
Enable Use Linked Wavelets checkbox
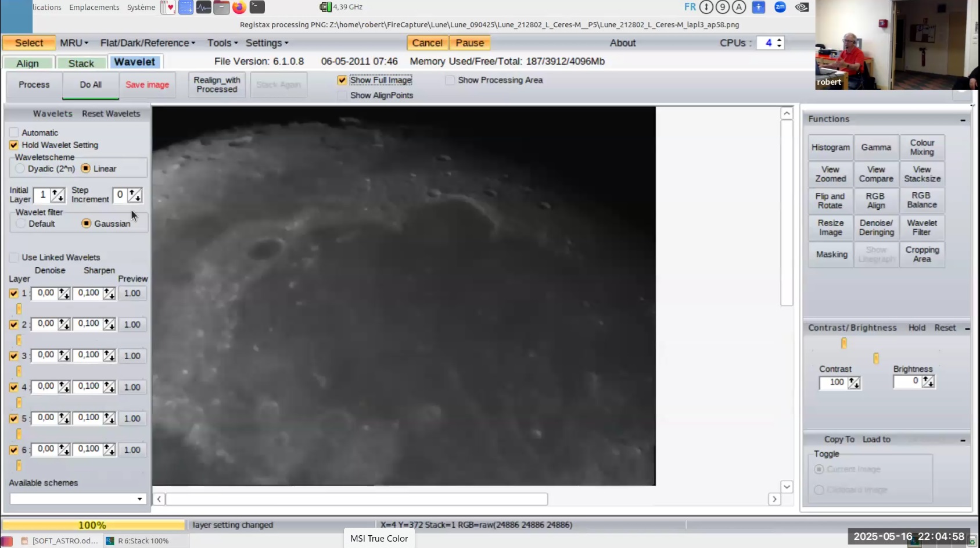click(x=14, y=257)
